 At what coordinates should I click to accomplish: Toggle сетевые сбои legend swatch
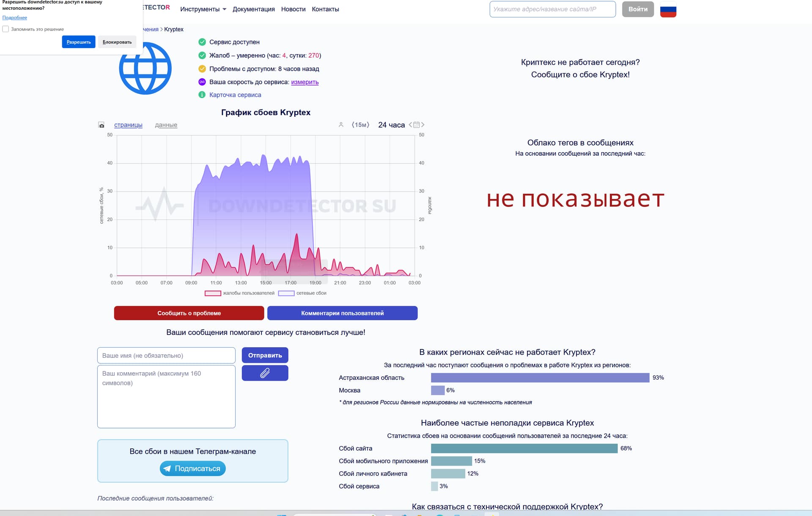286,293
